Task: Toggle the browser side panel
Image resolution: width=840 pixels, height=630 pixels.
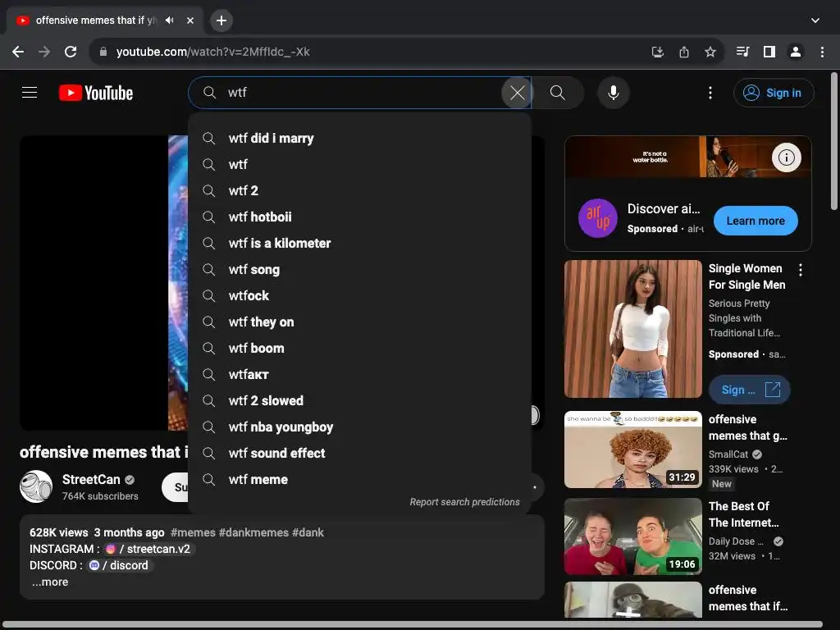Action: click(x=769, y=52)
